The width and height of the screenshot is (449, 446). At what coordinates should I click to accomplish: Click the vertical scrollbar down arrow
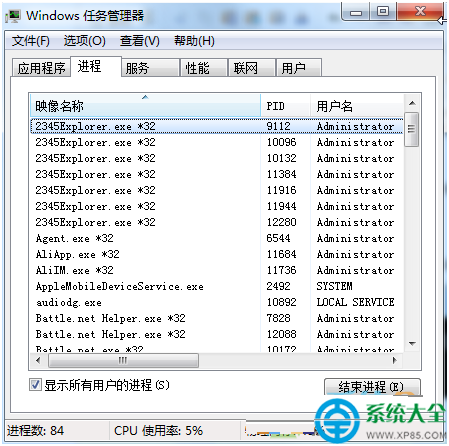412,343
